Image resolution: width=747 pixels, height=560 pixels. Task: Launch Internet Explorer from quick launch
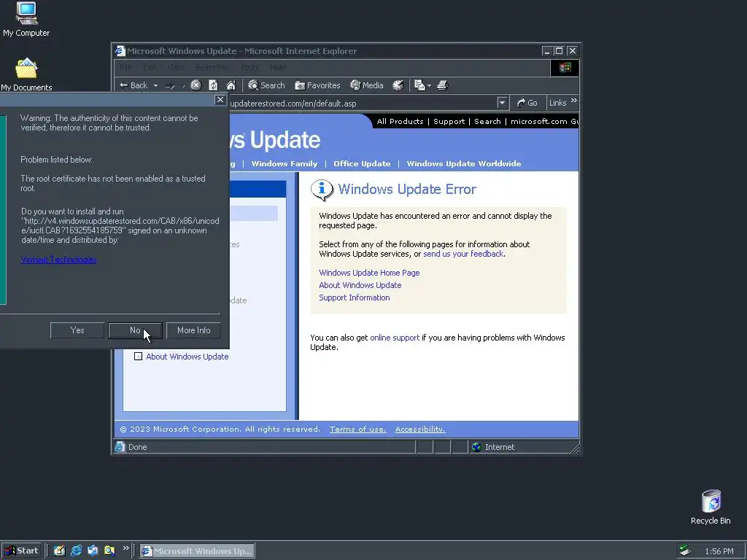pyautogui.click(x=76, y=551)
